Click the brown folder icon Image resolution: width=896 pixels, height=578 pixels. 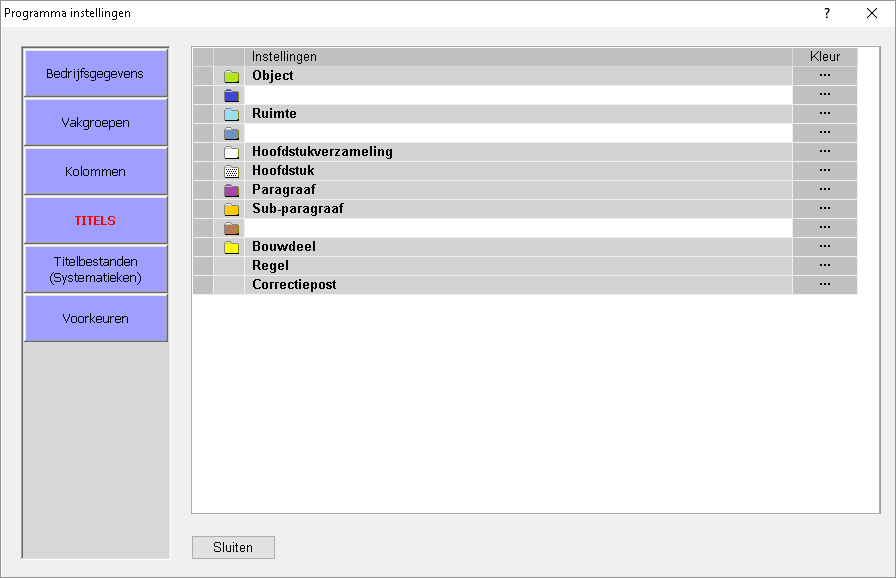pos(231,228)
